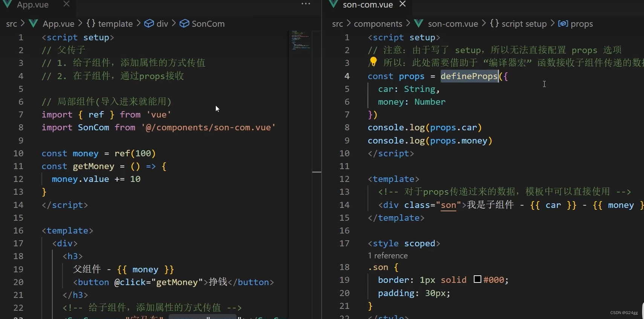Click the @click="getMoney" button tag line
The height and width of the screenshot is (319, 644).
[174, 282]
